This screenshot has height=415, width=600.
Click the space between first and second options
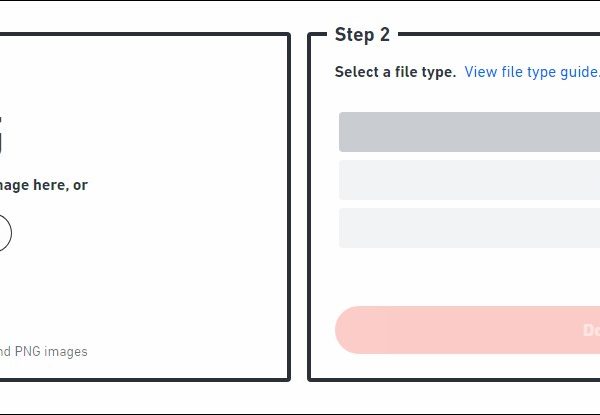coord(469,156)
